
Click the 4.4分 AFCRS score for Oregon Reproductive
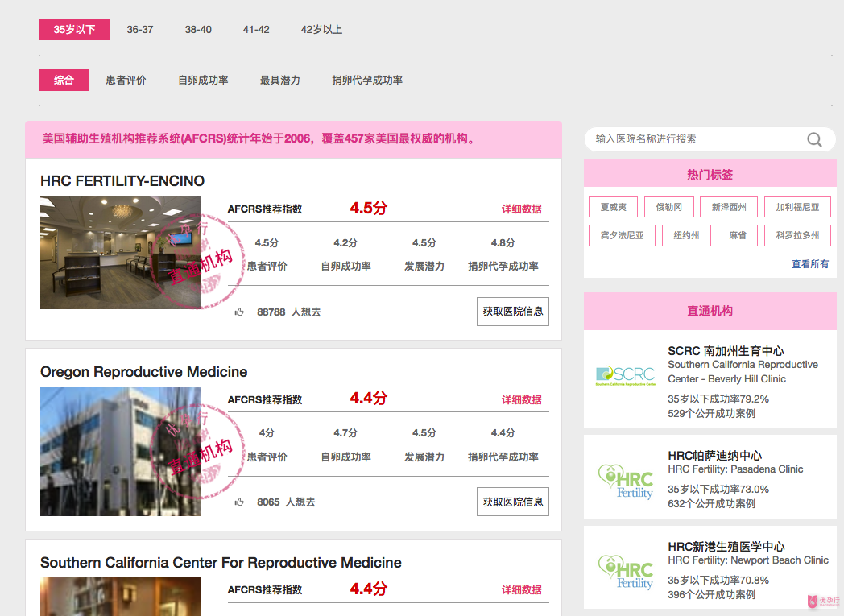[x=369, y=399]
